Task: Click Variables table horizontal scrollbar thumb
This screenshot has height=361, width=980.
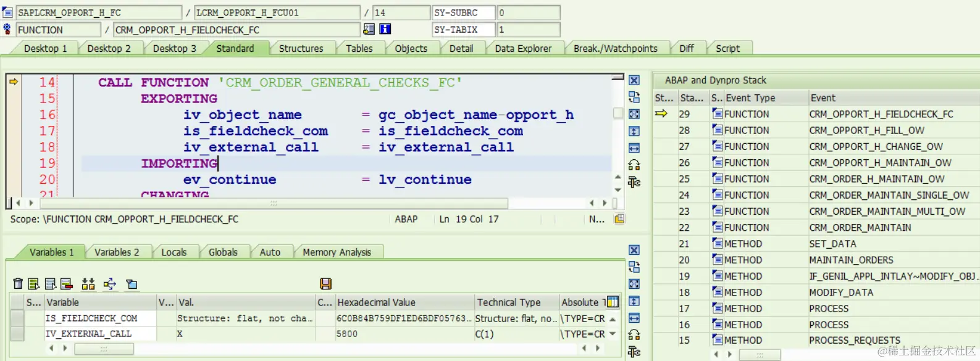Action: (104, 349)
